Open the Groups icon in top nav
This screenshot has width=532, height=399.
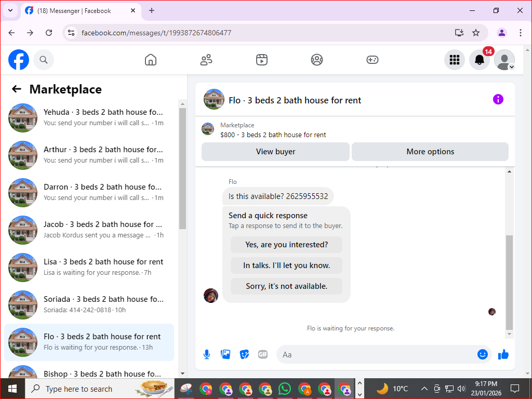317,60
